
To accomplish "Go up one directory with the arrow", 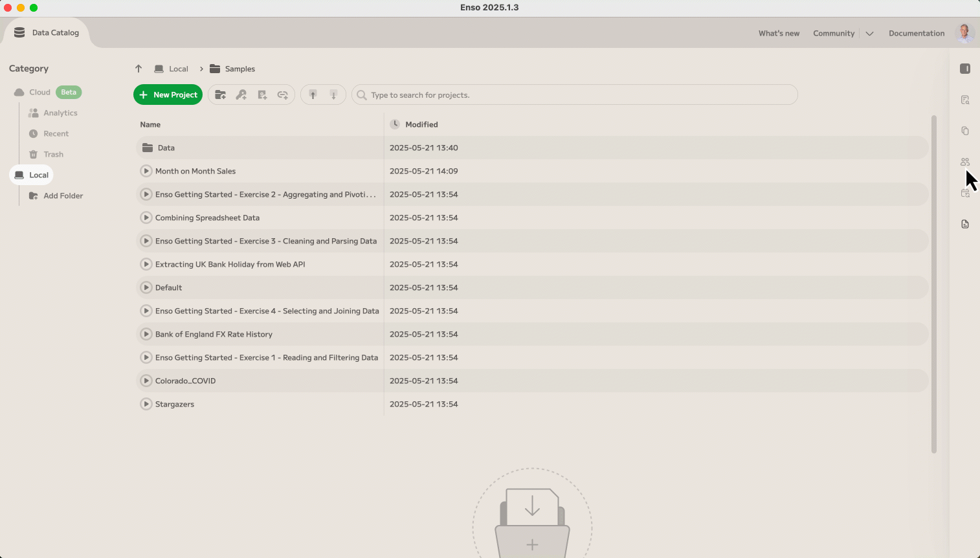I will [x=139, y=69].
